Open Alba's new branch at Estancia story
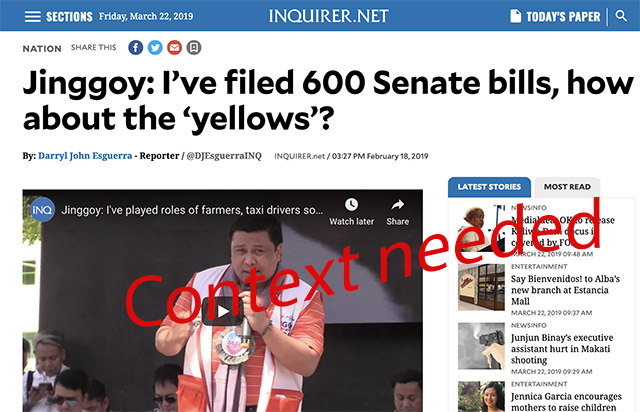Viewport: 640px width, 412px height. point(565,290)
